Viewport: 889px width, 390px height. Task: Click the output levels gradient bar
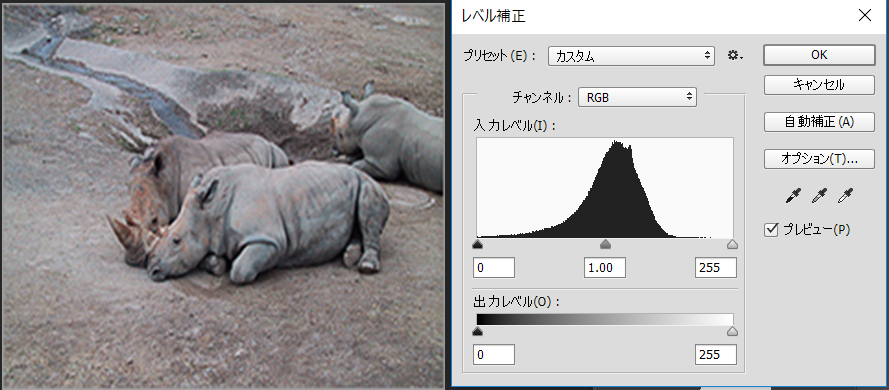[605, 319]
